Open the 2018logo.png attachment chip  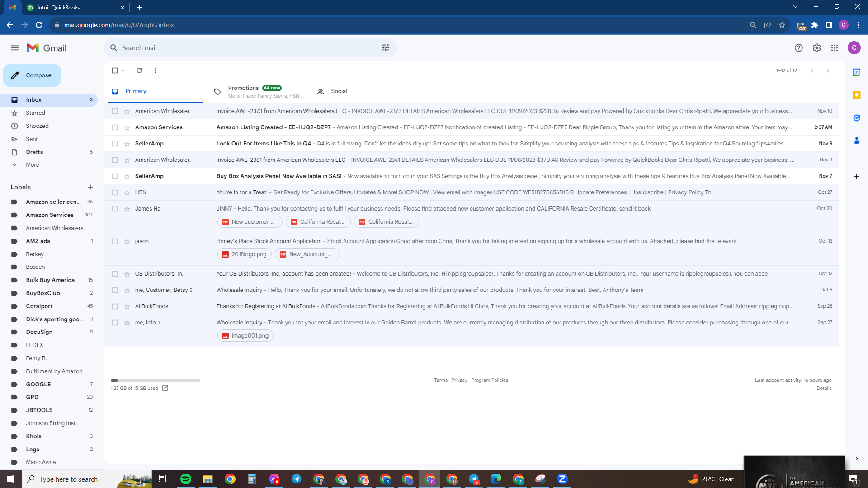tap(245, 254)
